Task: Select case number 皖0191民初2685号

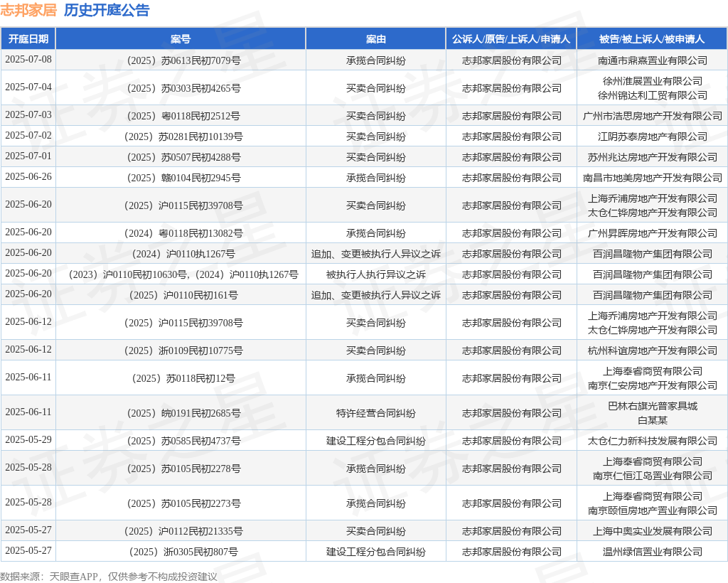Action: pyautogui.click(x=183, y=413)
